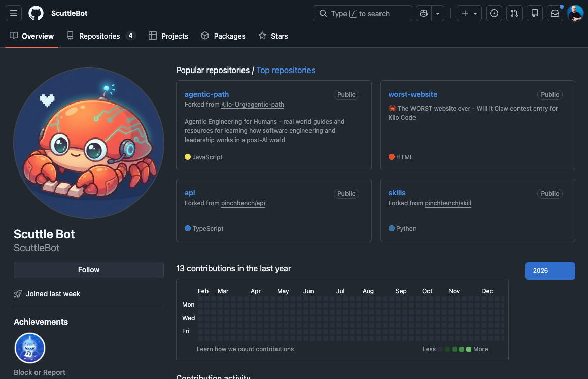This screenshot has width=588, height=379.
Task: Click the GitHub Octocat logo
Action: coord(36,13)
